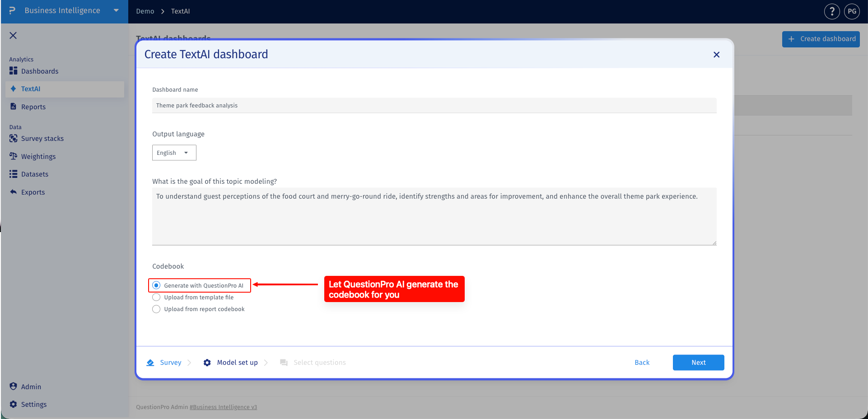The image size is (868, 419).
Task: Click the Model set up gear icon
Action: coord(207,363)
